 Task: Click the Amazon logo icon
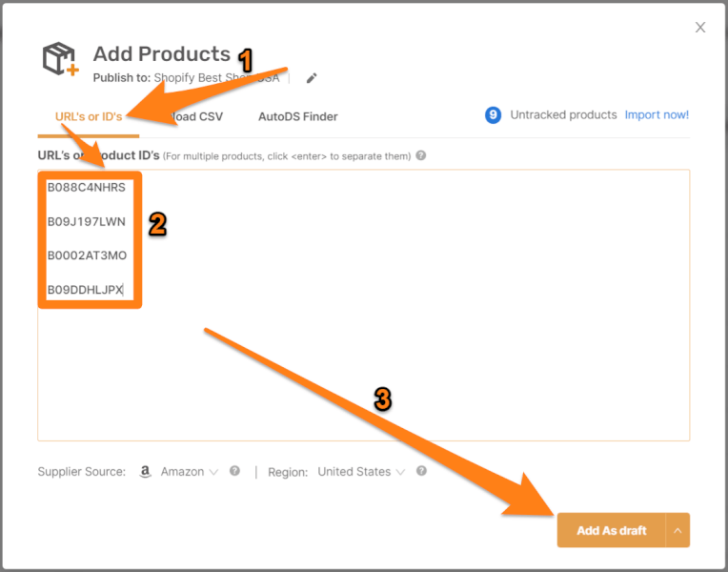click(146, 472)
